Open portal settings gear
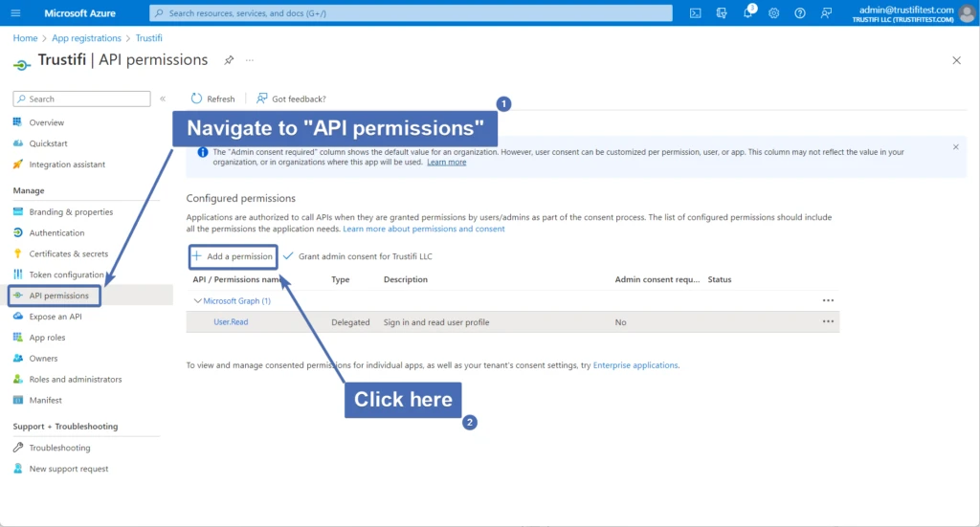The image size is (980, 527). [773, 13]
